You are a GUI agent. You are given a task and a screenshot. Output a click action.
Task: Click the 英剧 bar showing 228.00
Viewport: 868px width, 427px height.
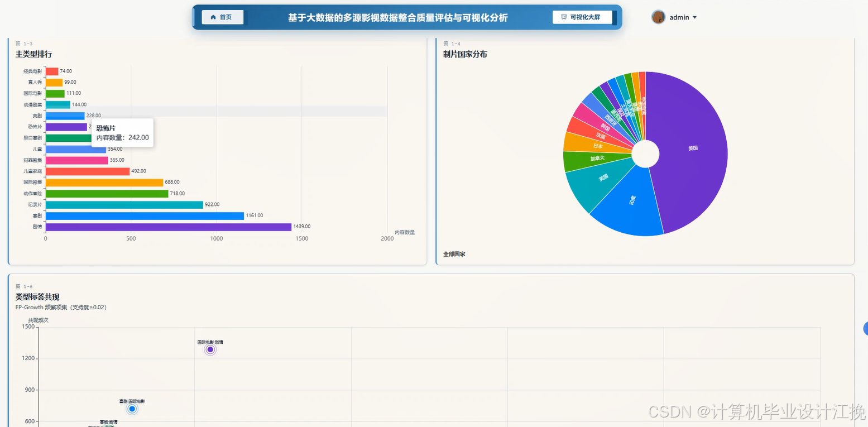65,116
